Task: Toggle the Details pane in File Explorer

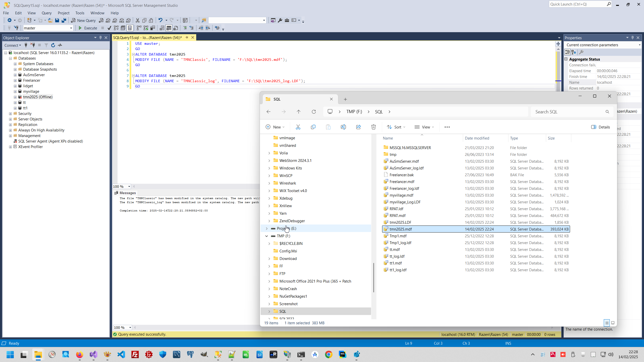Action: pos(600,127)
